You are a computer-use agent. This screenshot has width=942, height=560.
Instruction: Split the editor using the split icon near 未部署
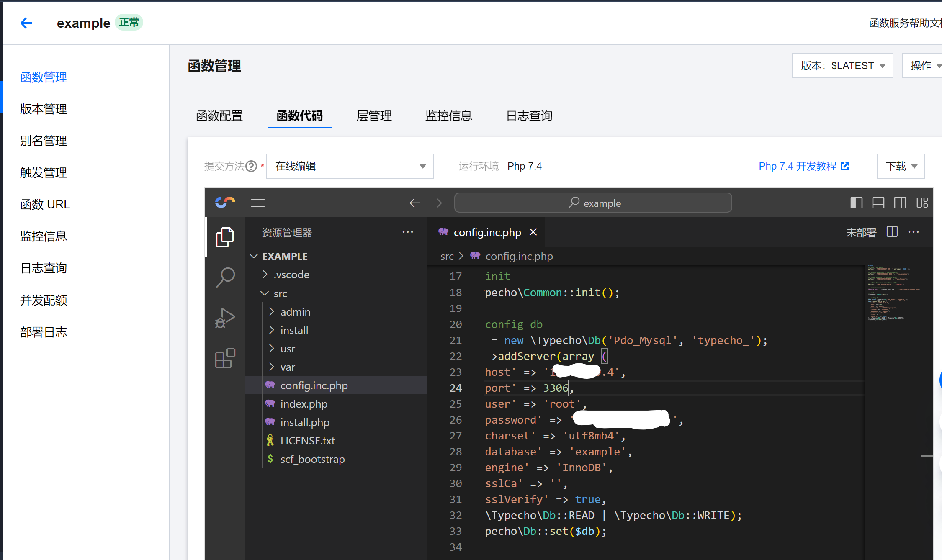point(892,231)
